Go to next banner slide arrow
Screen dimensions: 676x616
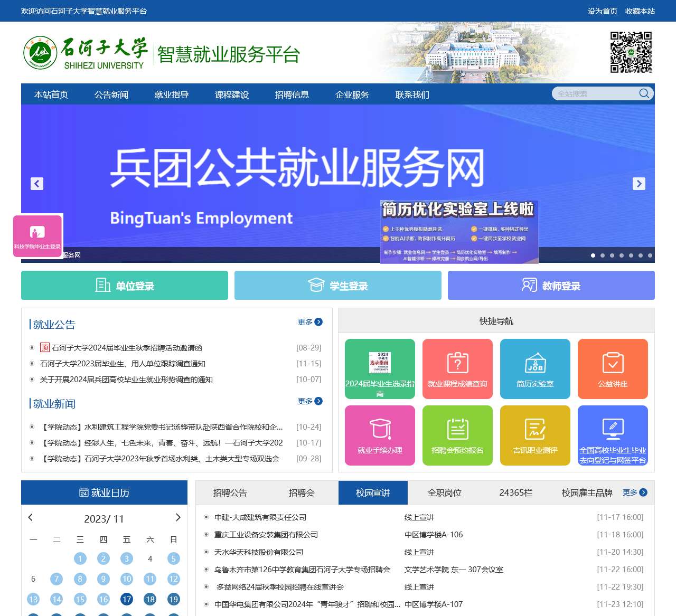click(639, 184)
